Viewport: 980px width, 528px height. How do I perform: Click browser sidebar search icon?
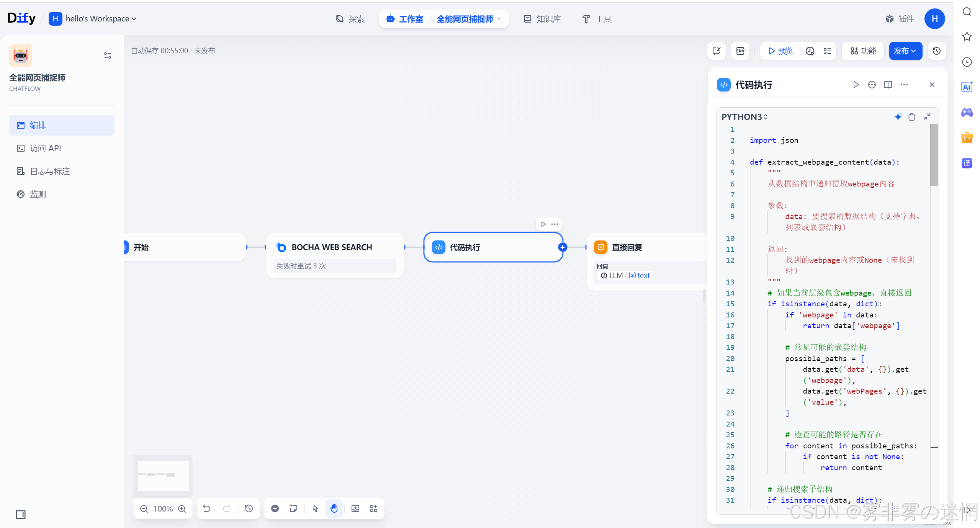967,12
